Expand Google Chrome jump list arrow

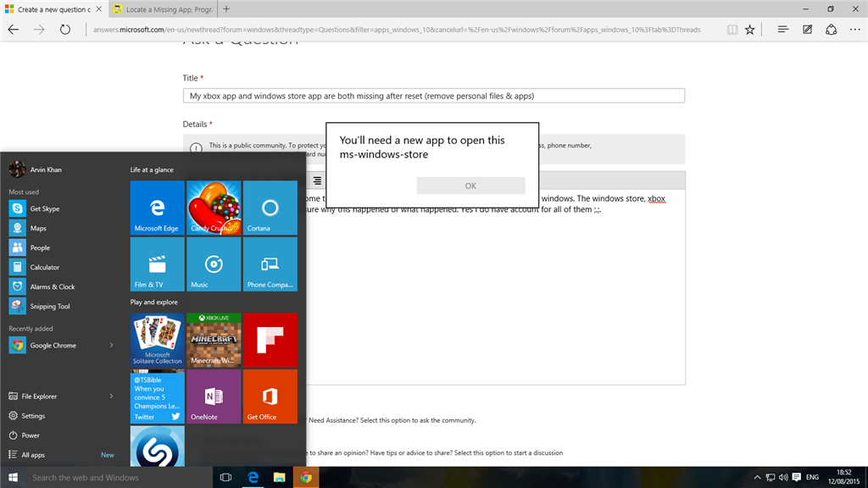111,346
